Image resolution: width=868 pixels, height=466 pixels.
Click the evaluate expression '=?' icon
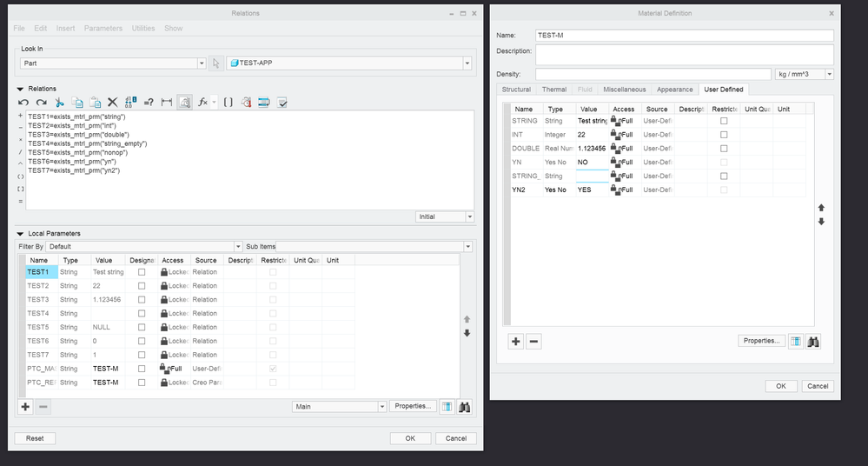pos(149,103)
